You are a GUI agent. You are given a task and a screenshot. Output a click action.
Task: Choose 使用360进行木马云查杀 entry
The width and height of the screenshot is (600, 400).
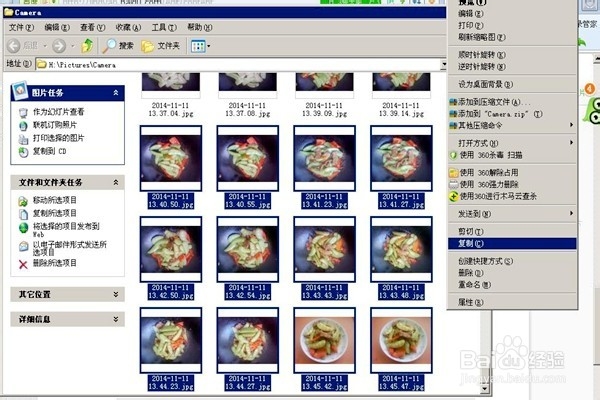pyautogui.click(x=512, y=196)
